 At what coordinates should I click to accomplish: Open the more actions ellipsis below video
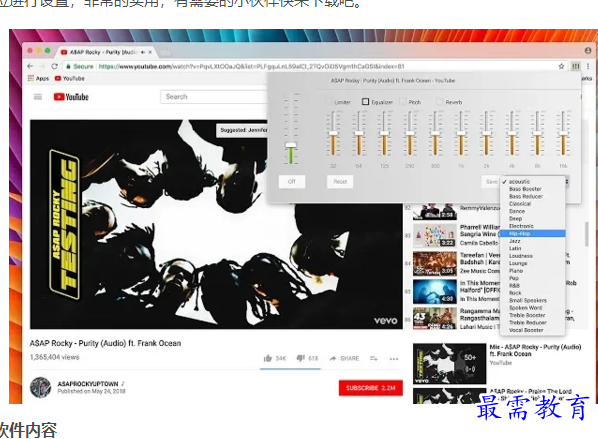click(394, 359)
